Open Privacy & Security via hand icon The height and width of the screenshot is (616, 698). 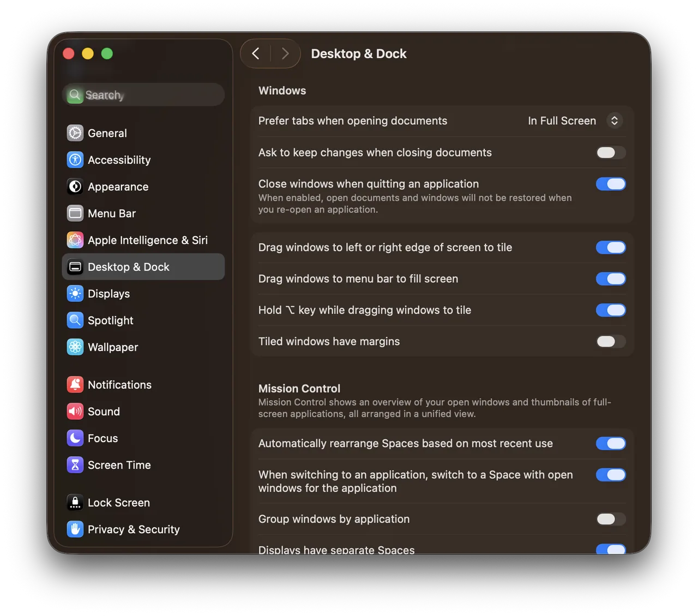(x=75, y=529)
